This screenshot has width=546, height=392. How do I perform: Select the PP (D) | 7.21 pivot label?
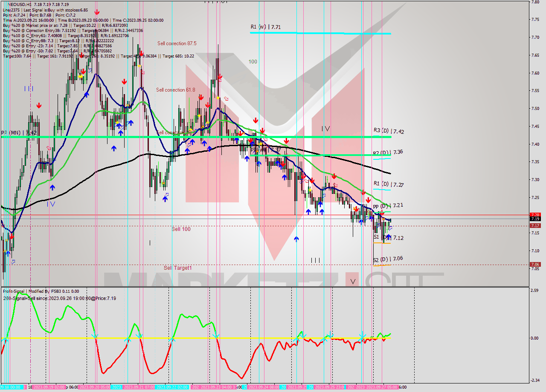point(388,205)
